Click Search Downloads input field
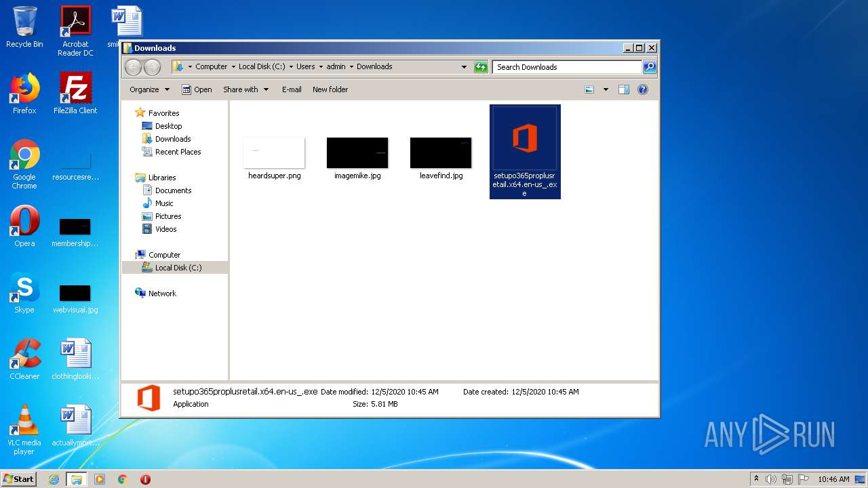Image resolution: width=868 pixels, height=488 pixels. 567,66
